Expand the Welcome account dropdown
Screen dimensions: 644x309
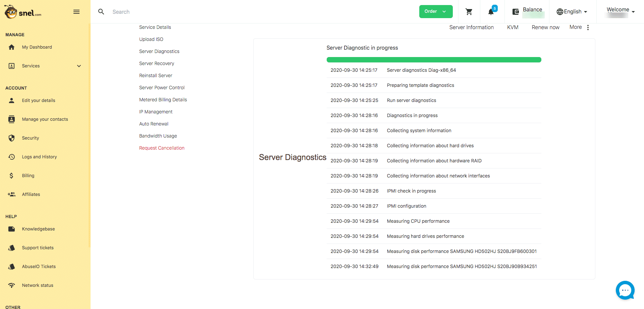(x=621, y=11)
